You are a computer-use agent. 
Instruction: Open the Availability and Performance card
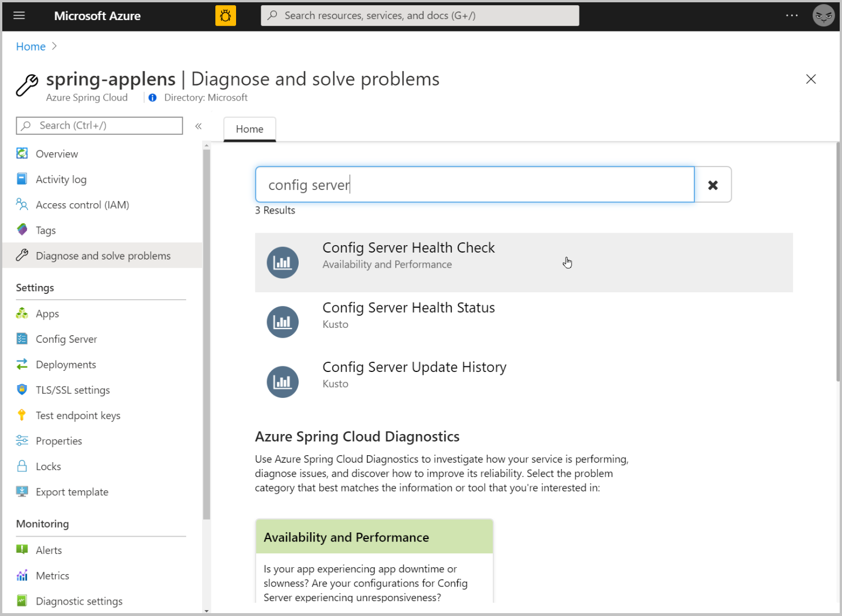coord(374,560)
